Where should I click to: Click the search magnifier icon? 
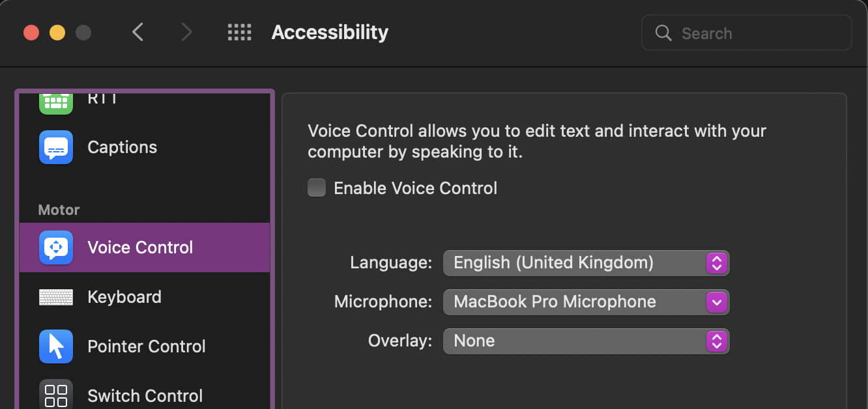(x=663, y=33)
